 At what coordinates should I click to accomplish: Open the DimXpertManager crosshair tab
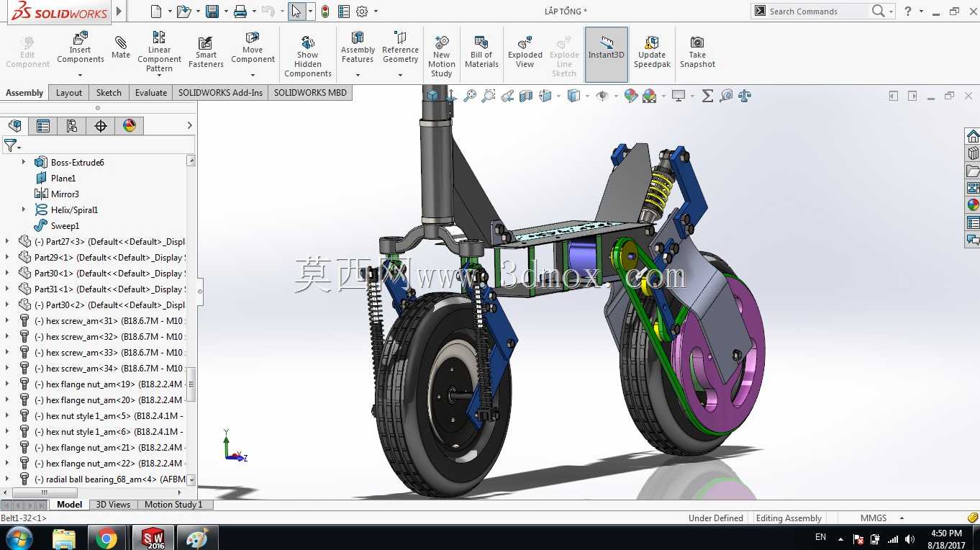[101, 126]
